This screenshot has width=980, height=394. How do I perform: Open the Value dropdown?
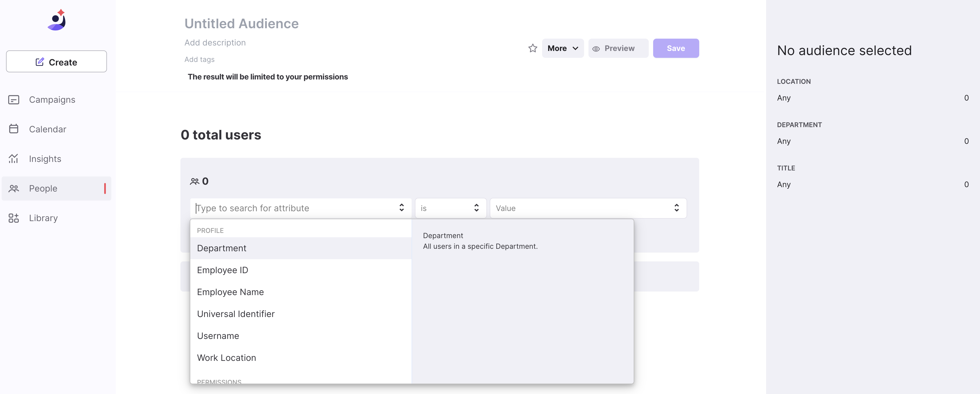(x=588, y=208)
